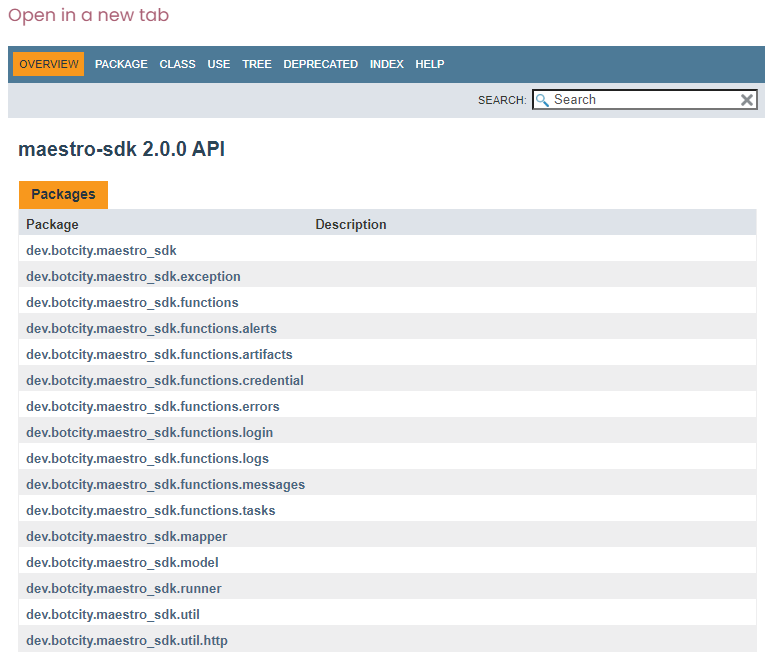Screen dimensions: 770x662
Task: Open the INDEX navigation item
Action: [386, 64]
